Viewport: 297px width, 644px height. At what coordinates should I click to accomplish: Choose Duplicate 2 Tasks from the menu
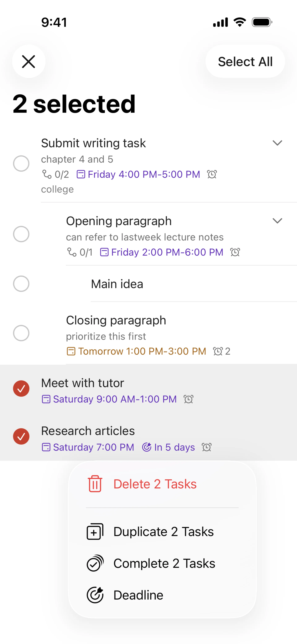pos(164,532)
